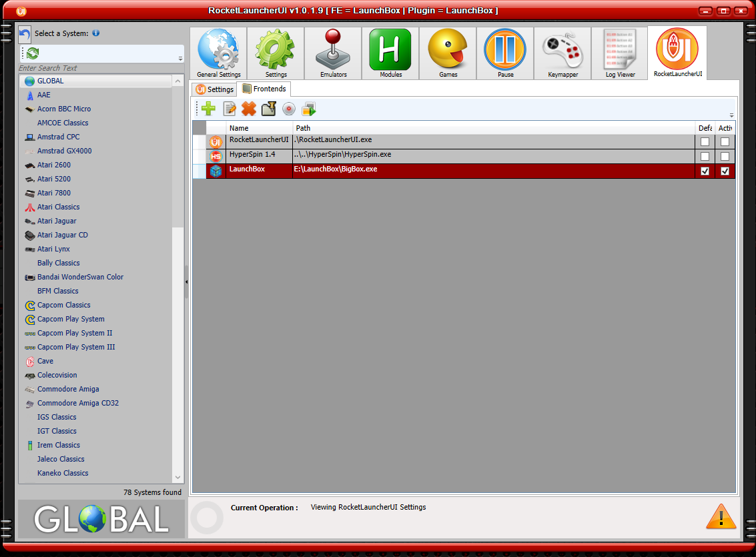Click the Enter Search Text field
The height and width of the screenshot is (557, 756).
[x=101, y=68]
